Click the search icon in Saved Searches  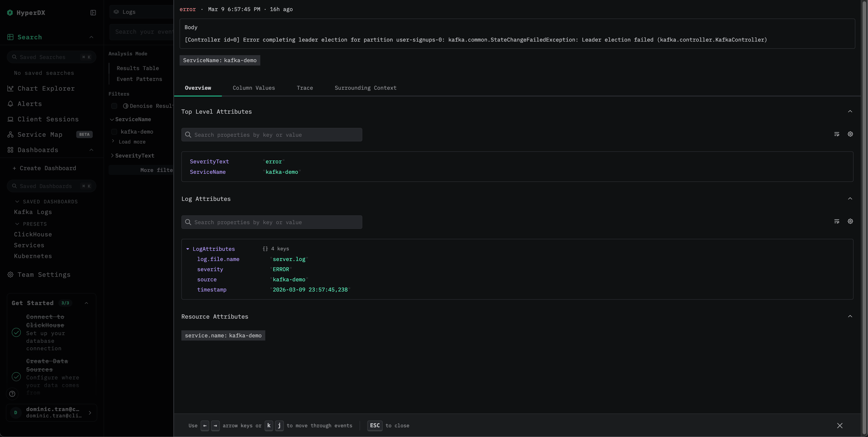coord(14,57)
